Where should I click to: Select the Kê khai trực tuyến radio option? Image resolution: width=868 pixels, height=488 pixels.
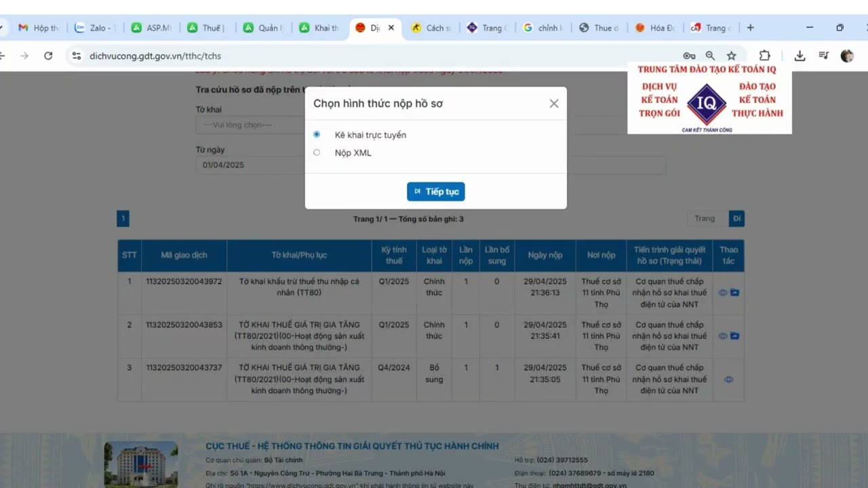(317, 135)
